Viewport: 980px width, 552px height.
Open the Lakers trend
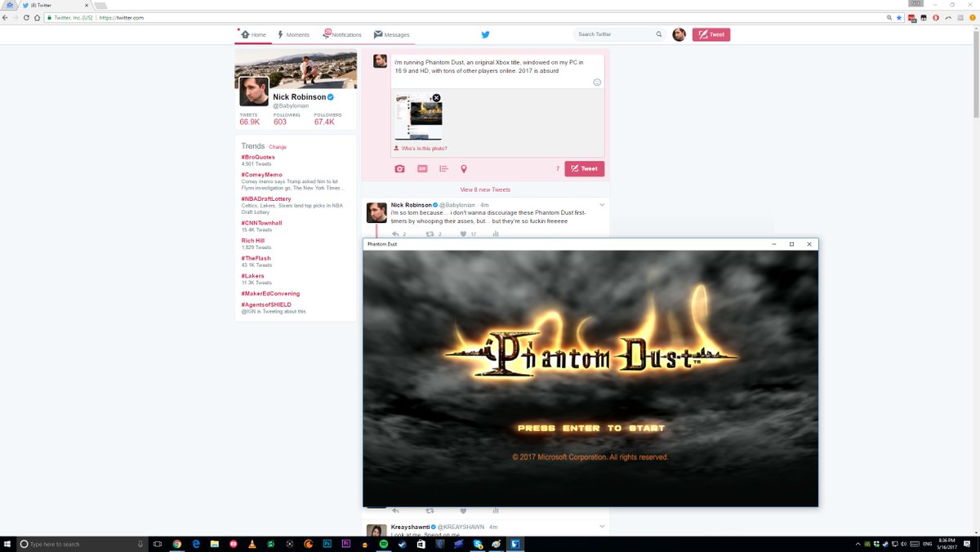coord(253,276)
